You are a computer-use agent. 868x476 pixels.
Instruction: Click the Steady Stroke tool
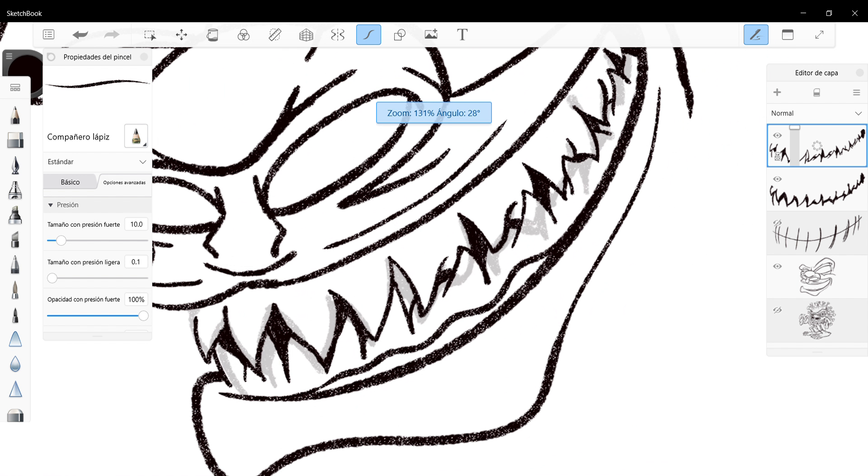pyautogui.click(x=368, y=34)
